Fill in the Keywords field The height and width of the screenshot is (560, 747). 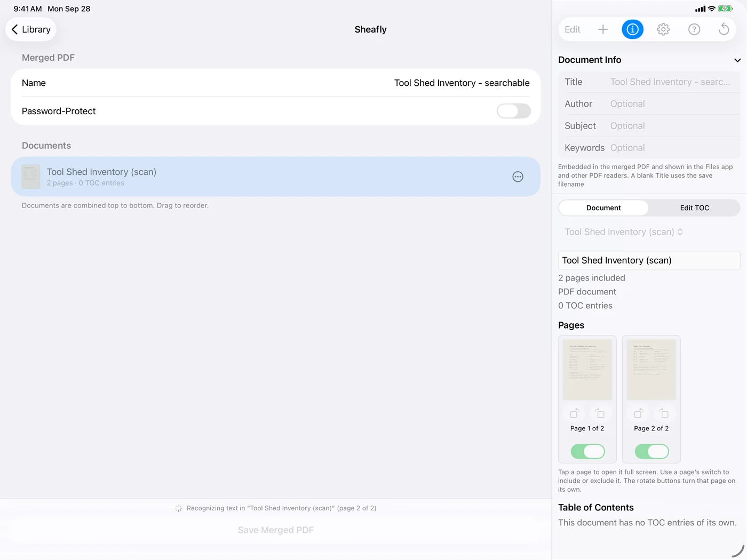point(649,148)
